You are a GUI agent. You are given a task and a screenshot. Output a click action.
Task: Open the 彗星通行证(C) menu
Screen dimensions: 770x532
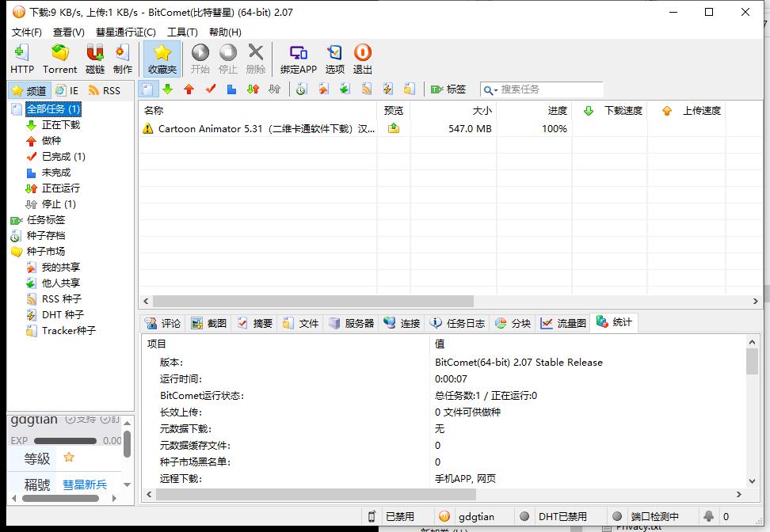(126, 32)
